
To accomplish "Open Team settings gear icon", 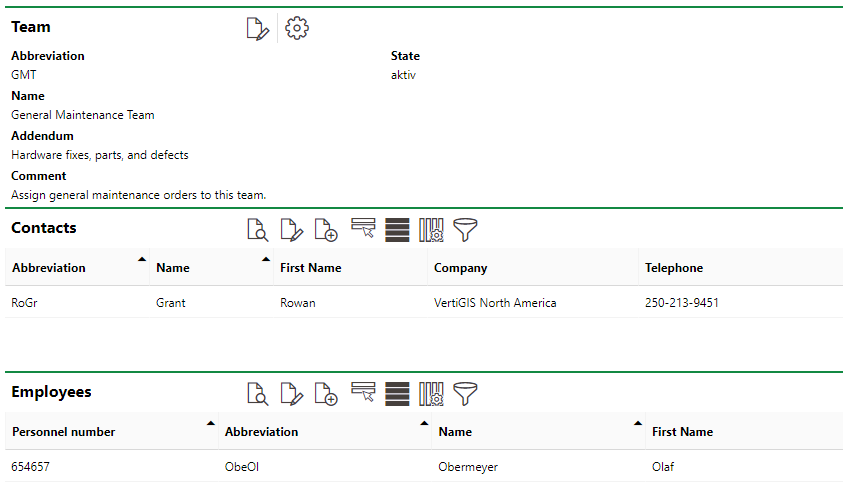I will coord(297,28).
